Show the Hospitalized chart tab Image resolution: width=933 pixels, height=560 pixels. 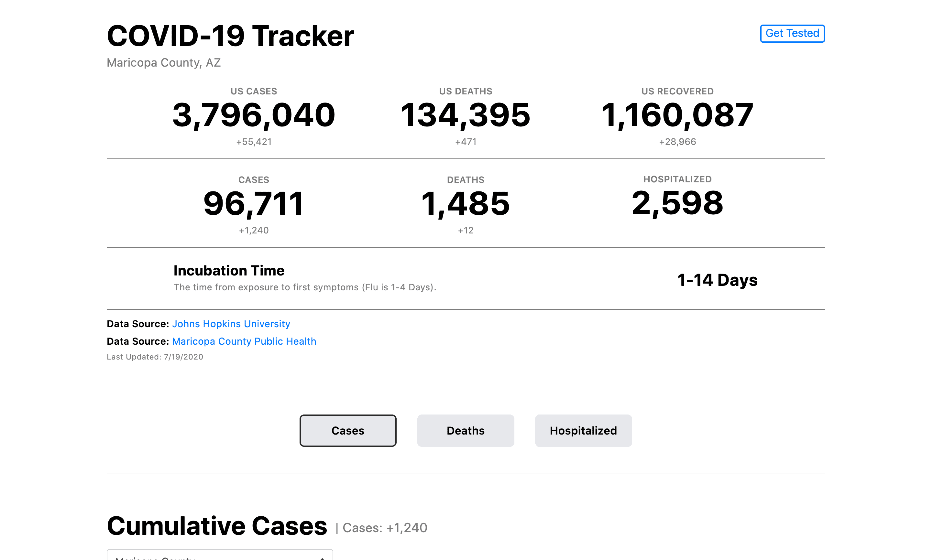tap(583, 431)
